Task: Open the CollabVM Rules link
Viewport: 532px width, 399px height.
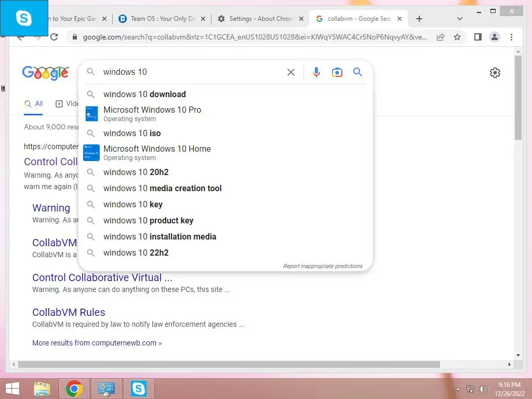Action: tap(69, 312)
